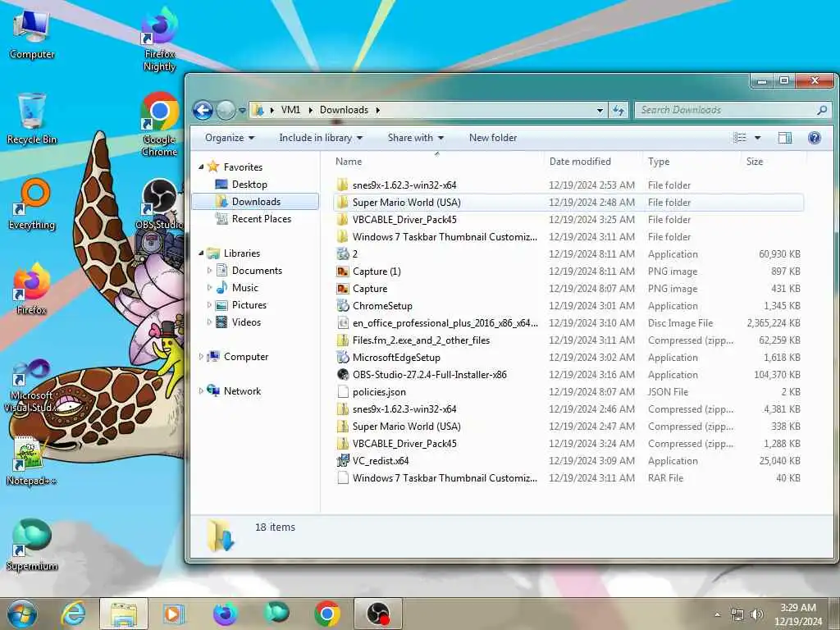The width and height of the screenshot is (840, 630).
Task: Click the Refresh button beside address bar
Action: pyautogui.click(x=619, y=111)
